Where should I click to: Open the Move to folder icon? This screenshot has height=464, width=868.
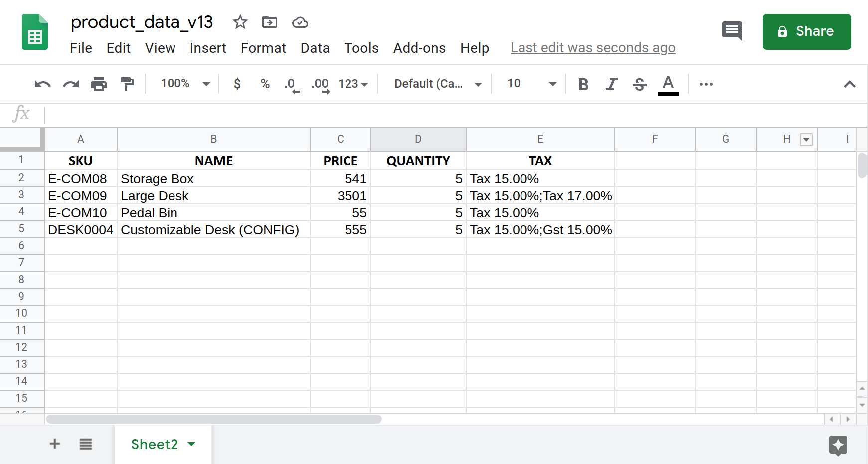coord(270,22)
